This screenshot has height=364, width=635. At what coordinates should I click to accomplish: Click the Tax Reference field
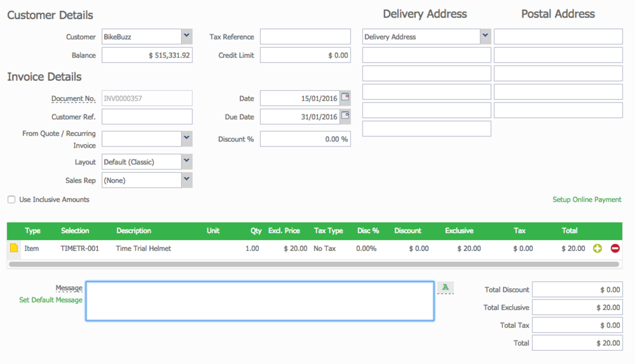pyautogui.click(x=305, y=36)
